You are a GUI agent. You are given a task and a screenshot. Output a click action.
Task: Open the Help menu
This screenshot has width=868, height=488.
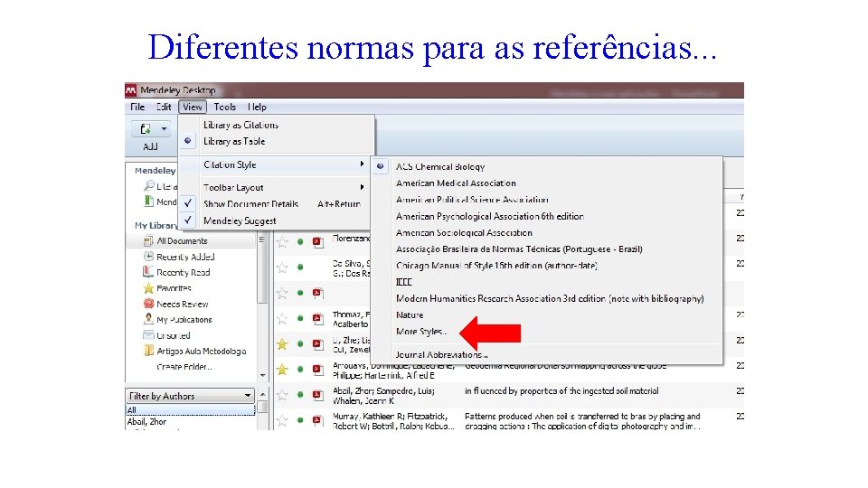pyautogui.click(x=257, y=107)
